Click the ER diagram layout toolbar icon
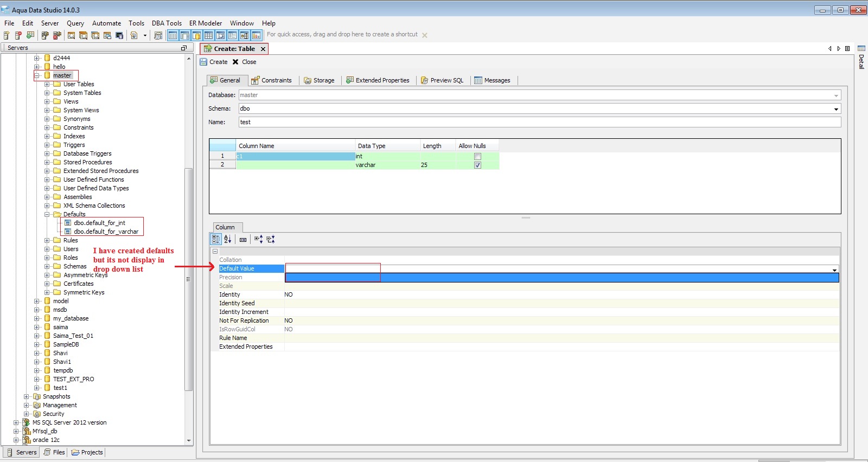868x462 pixels. [x=244, y=35]
